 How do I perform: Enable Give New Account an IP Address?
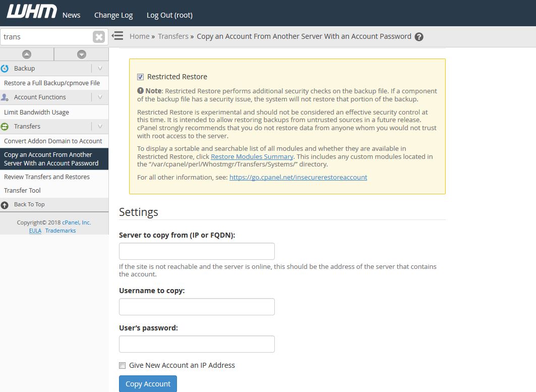[122, 365]
